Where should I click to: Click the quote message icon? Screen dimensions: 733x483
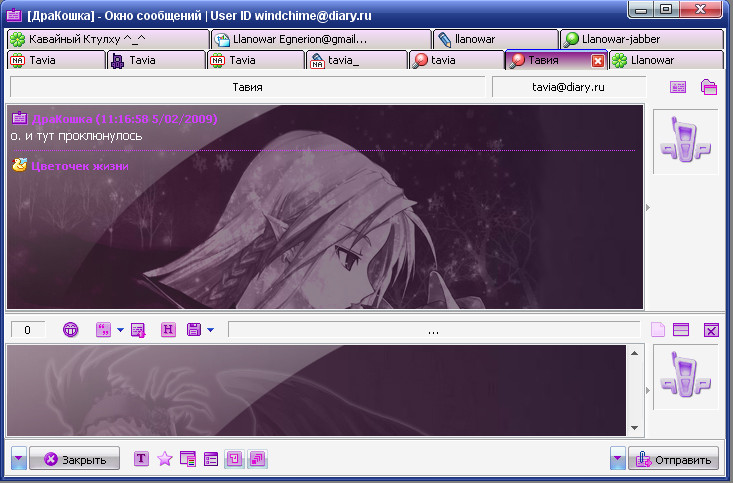(103, 330)
